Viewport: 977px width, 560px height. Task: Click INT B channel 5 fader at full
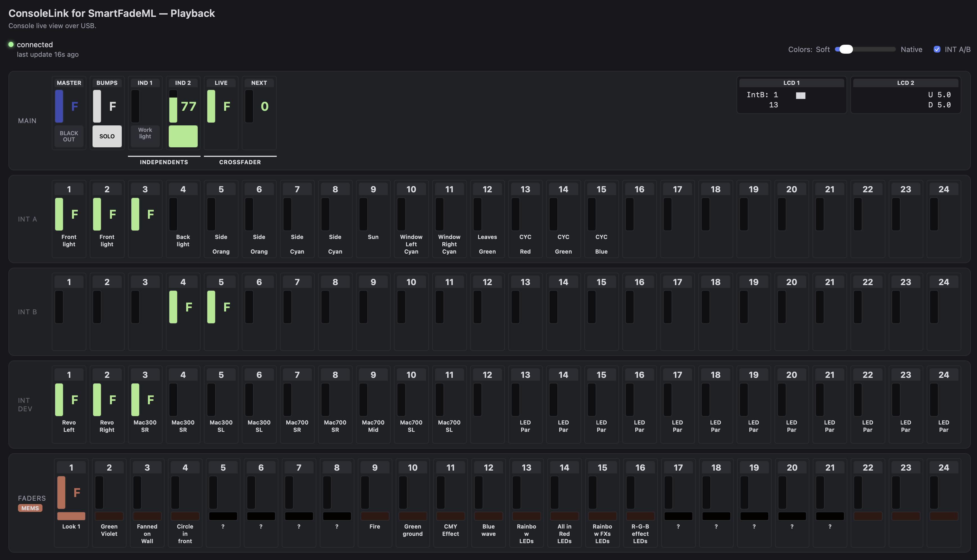211,307
